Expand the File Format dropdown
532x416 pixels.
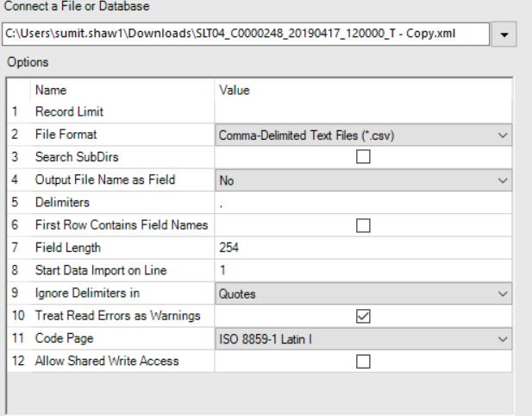pyautogui.click(x=503, y=136)
